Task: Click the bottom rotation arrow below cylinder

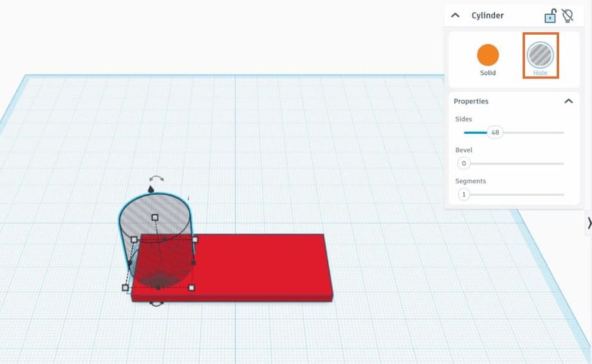Action: (156, 304)
